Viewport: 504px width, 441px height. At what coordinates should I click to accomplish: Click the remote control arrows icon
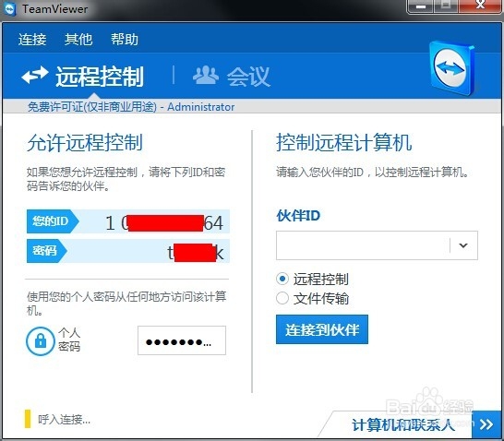pyautogui.click(x=35, y=75)
